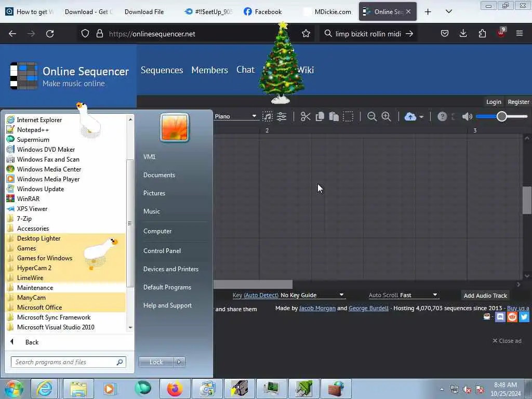
Task: Click the vertical sequencer scrollbar thumb
Action: 527,200
